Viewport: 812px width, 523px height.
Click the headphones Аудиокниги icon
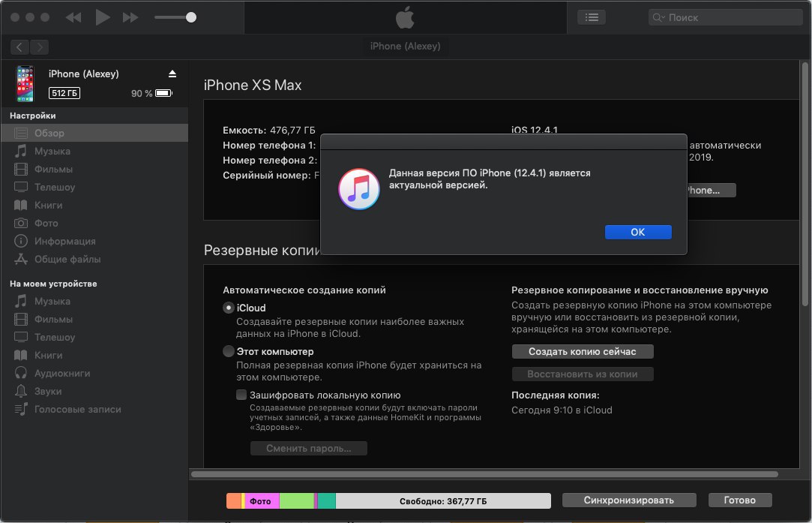pos(21,373)
